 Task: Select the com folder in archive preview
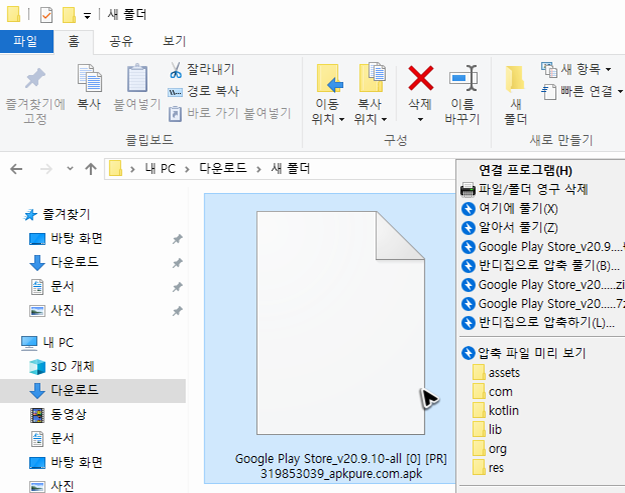tap(493, 392)
